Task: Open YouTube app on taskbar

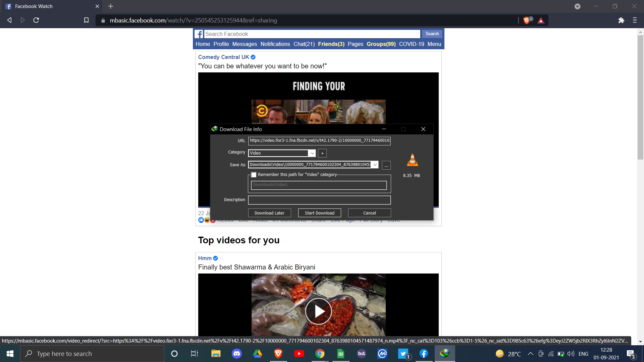Action: 299,354
